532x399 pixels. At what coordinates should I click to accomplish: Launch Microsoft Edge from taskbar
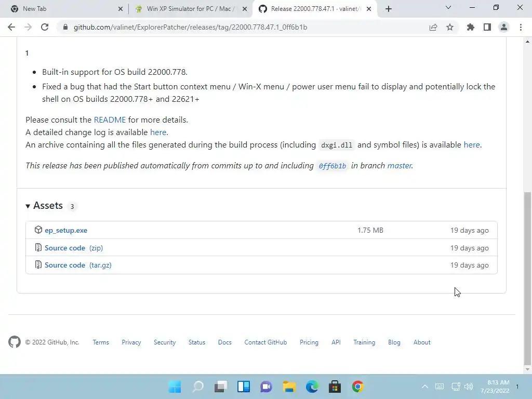(x=312, y=387)
